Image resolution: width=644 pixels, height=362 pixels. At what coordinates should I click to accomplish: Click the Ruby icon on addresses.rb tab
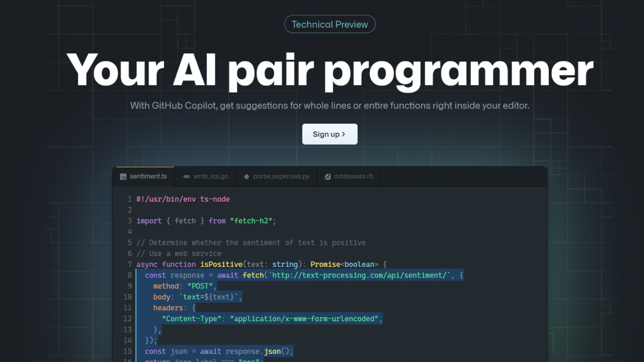click(328, 176)
